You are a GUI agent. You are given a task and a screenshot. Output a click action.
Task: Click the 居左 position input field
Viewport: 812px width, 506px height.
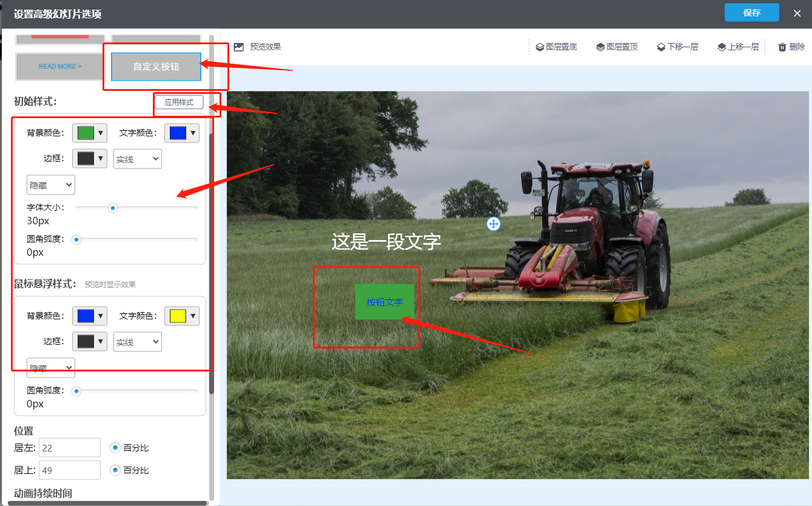pos(70,448)
